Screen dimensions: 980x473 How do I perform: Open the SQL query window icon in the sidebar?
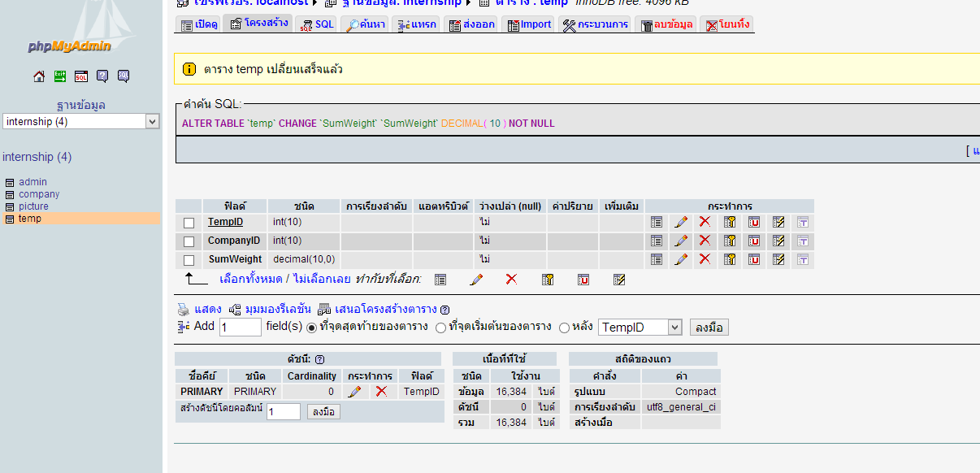81,76
